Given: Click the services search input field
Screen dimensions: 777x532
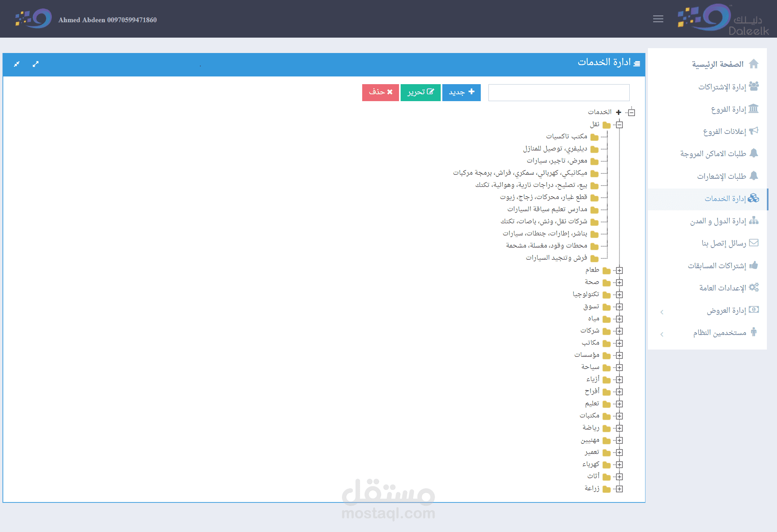Looking at the screenshot, I should pos(558,93).
